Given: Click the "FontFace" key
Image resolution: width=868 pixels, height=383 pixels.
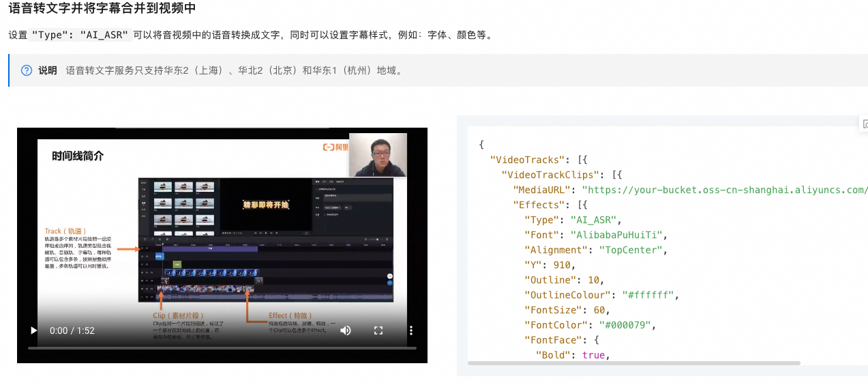Looking at the screenshot, I should point(553,340).
